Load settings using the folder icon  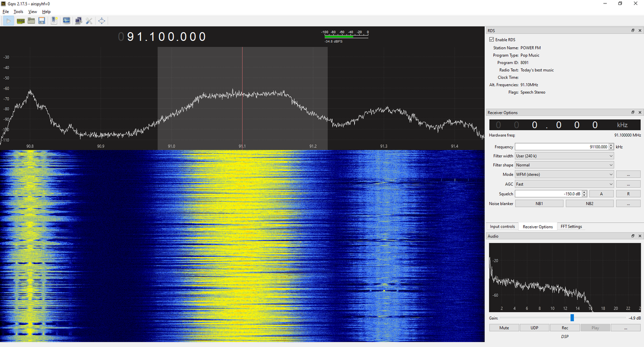point(31,21)
